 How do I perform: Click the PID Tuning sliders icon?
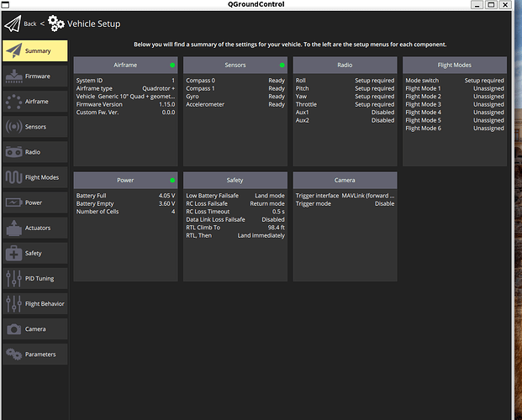tap(13, 279)
